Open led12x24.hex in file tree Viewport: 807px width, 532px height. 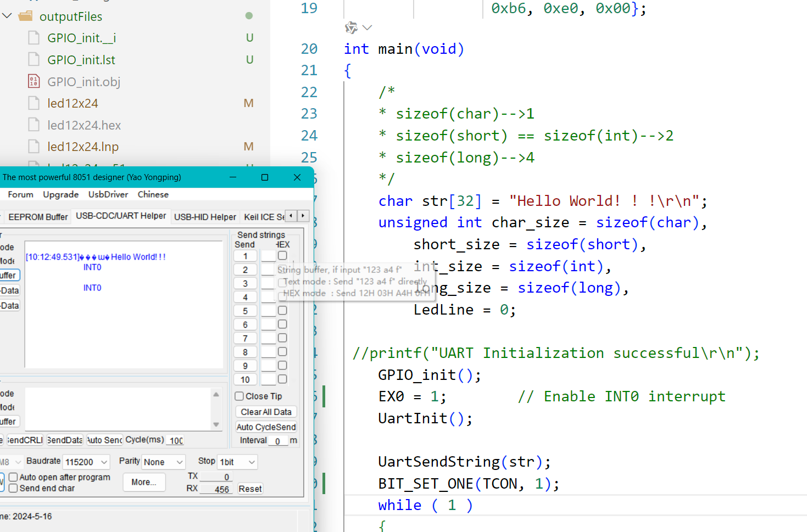pyautogui.click(x=84, y=125)
